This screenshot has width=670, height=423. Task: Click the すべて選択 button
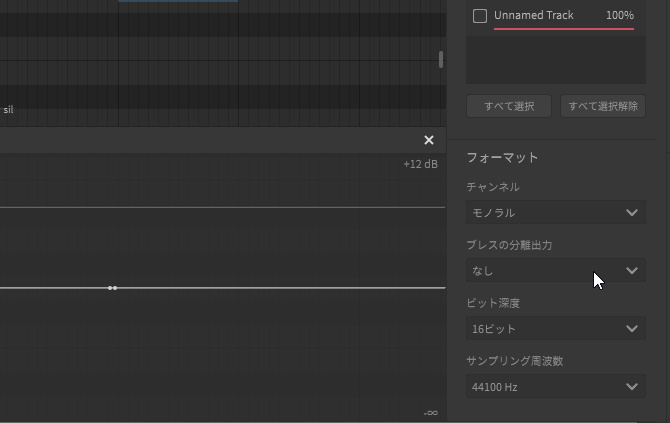509,106
